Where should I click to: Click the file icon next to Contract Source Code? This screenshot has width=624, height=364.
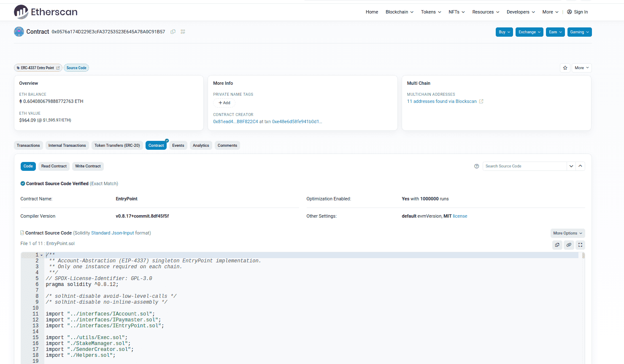[22, 233]
